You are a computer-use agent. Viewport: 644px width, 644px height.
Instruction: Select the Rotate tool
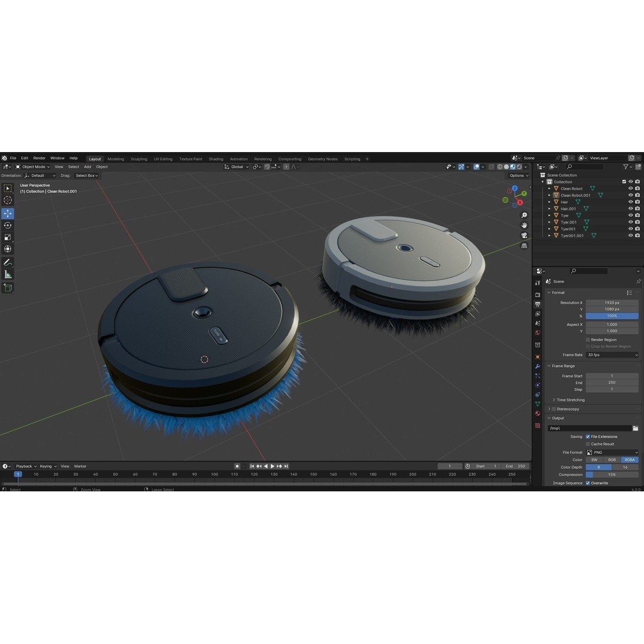coord(8,225)
